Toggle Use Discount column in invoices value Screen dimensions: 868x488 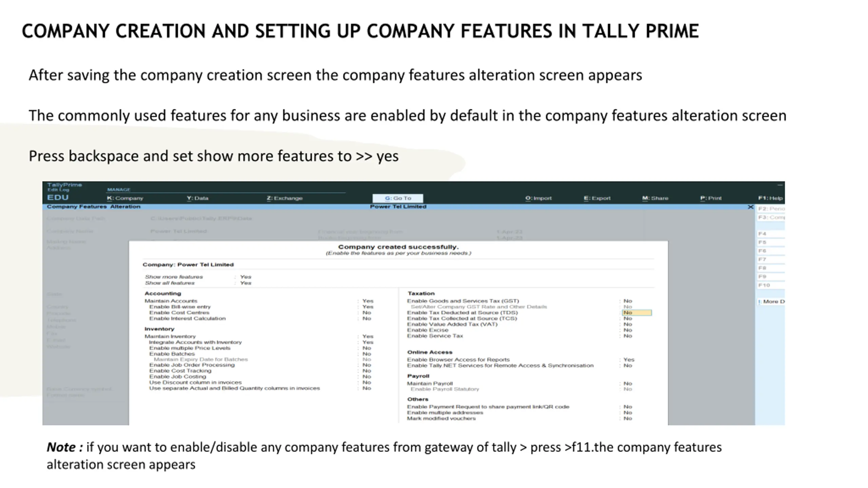(367, 382)
